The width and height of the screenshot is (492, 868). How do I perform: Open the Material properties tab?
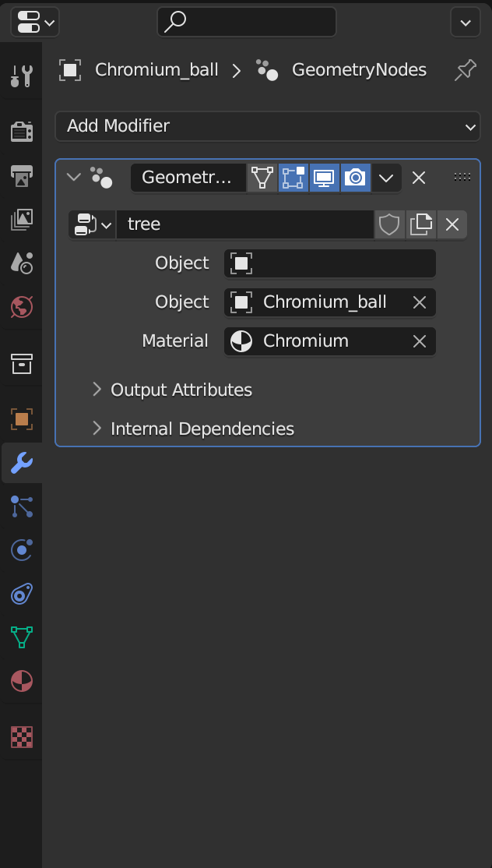(x=22, y=681)
